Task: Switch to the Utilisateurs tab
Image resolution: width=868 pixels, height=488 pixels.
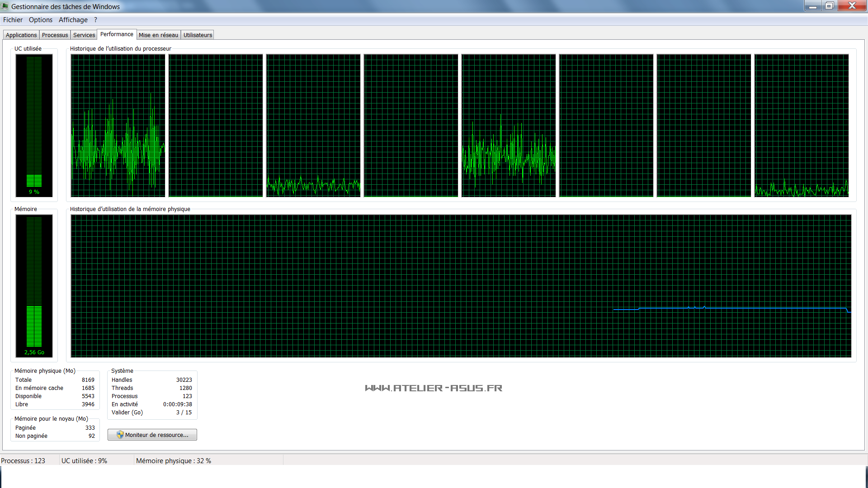Action: click(x=198, y=35)
